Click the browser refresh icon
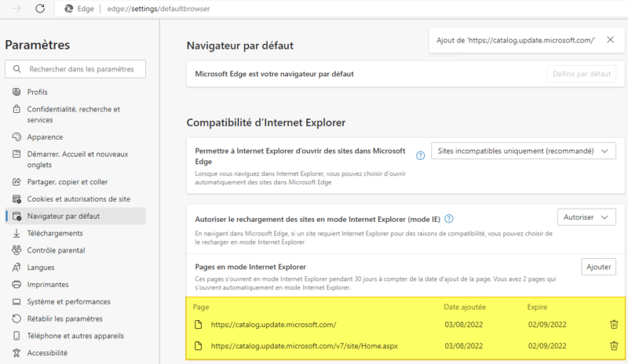Image resolution: width=628 pixels, height=364 pixels. pyautogui.click(x=40, y=9)
